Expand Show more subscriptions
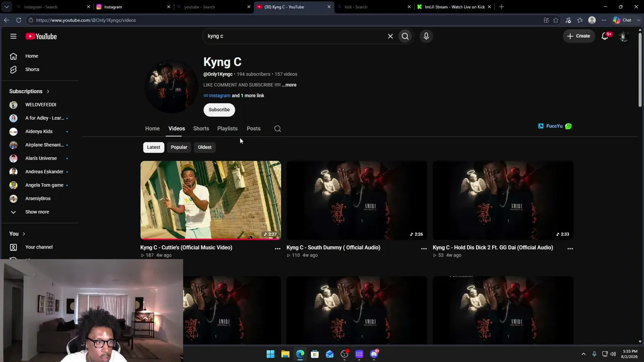 pyautogui.click(x=37, y=212)
